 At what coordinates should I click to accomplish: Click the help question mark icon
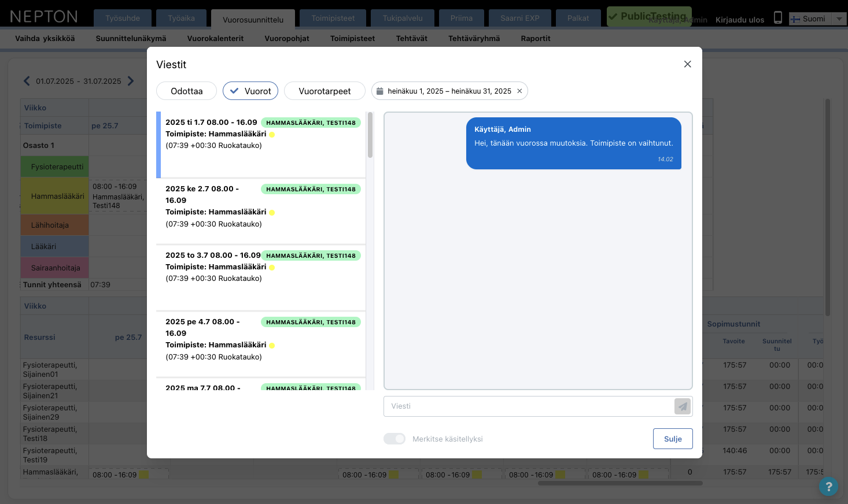828,487
